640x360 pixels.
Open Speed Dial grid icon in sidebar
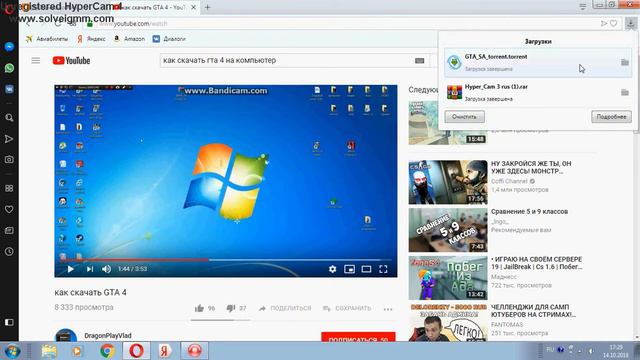click(9, 188)
